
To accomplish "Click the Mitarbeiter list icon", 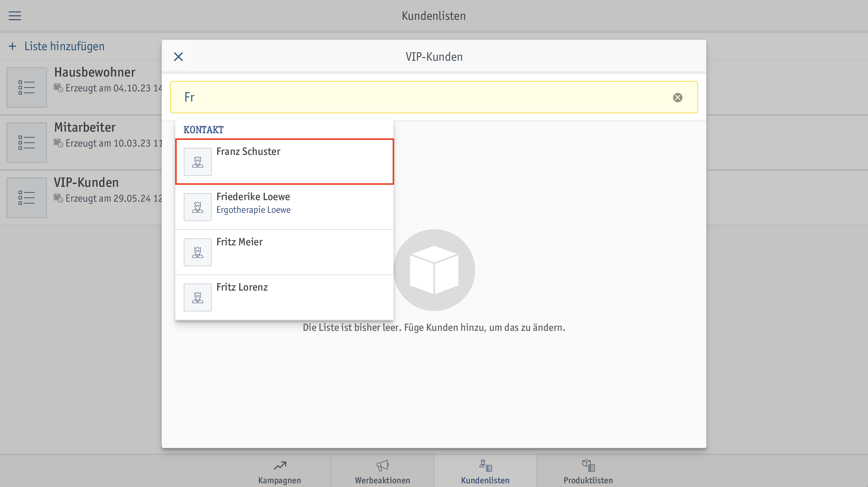I will pyautogui.click(x=27, y=143).
